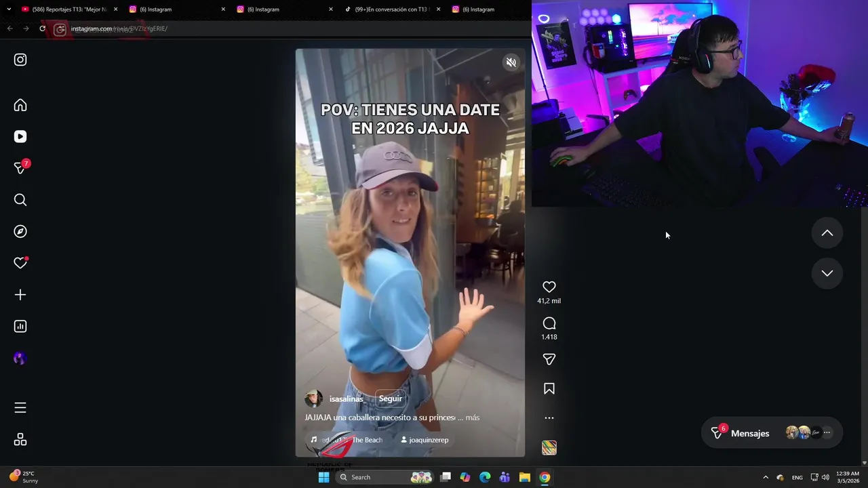The height and width of the screenshot is (488, 868).
Task: Go forward in browser history
Action: pos(26,28)
